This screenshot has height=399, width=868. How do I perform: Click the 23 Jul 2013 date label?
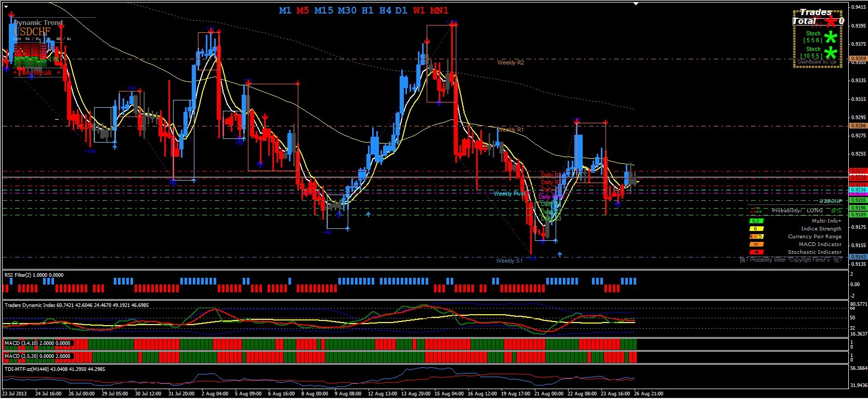(15, 394)
